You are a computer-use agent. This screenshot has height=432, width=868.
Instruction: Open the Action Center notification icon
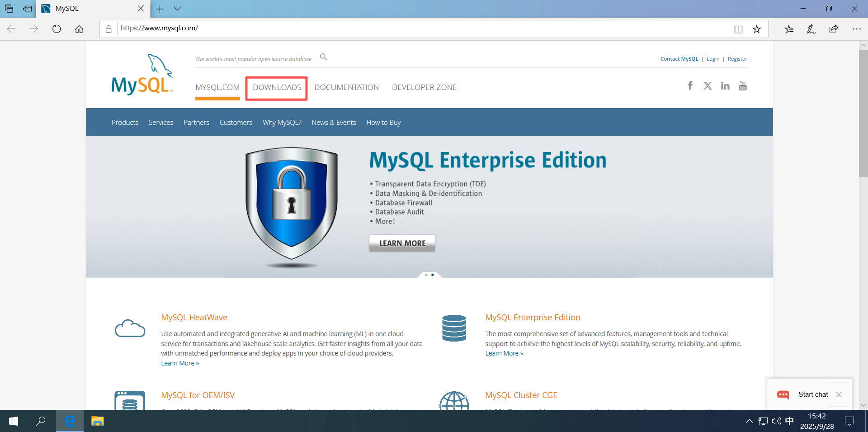(849, 421)
